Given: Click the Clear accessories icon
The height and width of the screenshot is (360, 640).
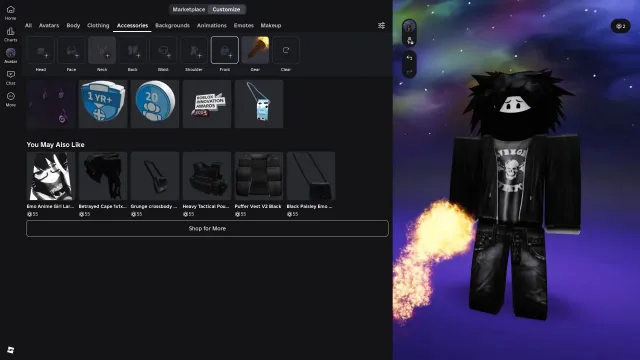Looking at the screenshot, I should click(286, 50).
